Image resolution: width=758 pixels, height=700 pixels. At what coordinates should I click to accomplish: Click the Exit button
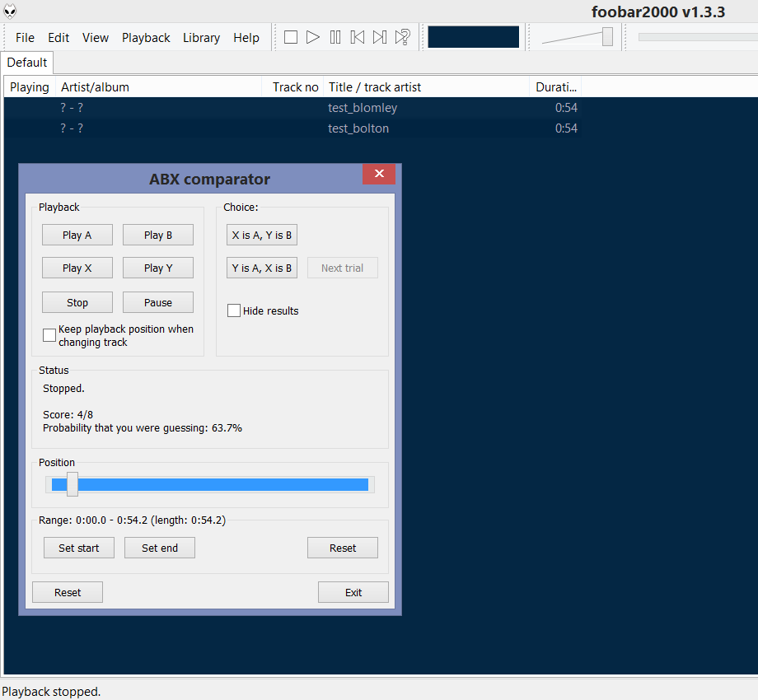[x=353, y=592]
